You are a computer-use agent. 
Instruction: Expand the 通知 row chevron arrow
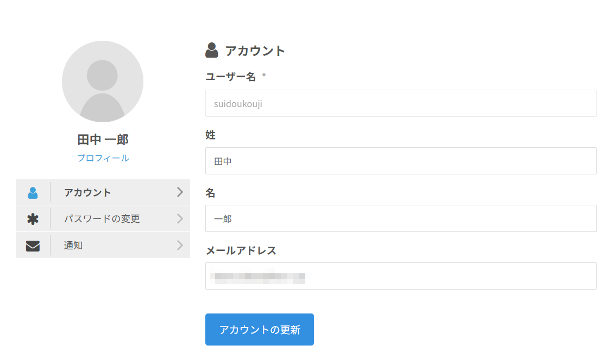coord(180,246)
